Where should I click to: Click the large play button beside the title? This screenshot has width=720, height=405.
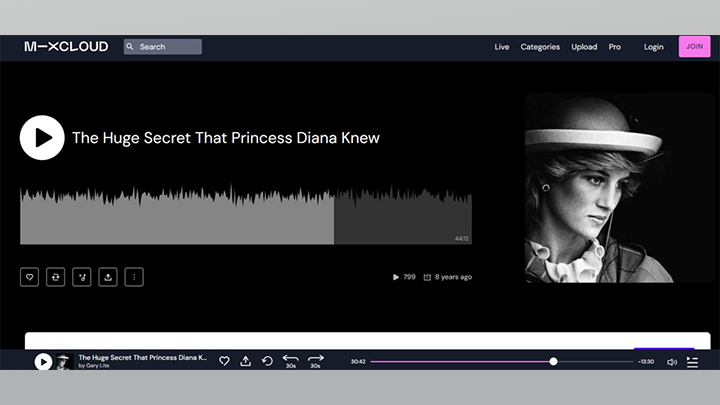[42, 138]
